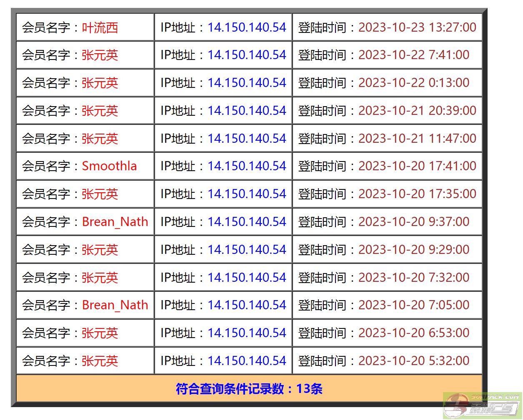Click member name 叶流西
Image resolution: width=523 pixels, height=420 pixels.
point(100,27)
